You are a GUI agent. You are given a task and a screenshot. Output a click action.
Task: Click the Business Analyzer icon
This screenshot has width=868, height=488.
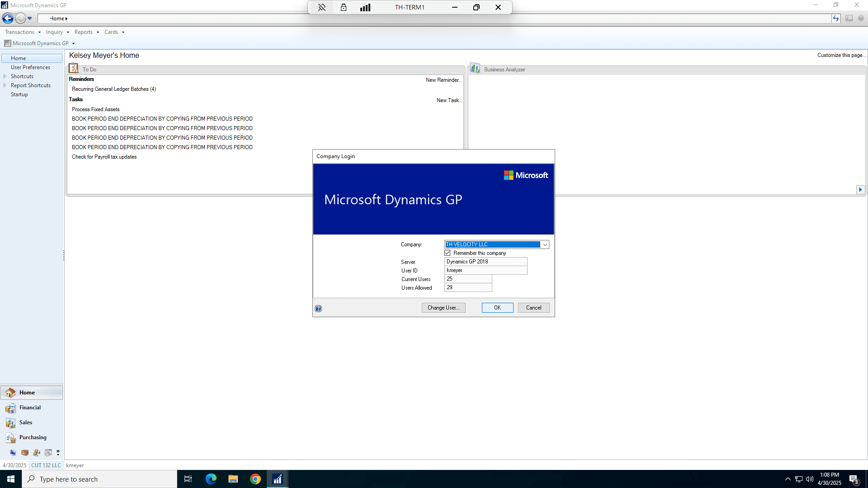click(x=475, y=68)
